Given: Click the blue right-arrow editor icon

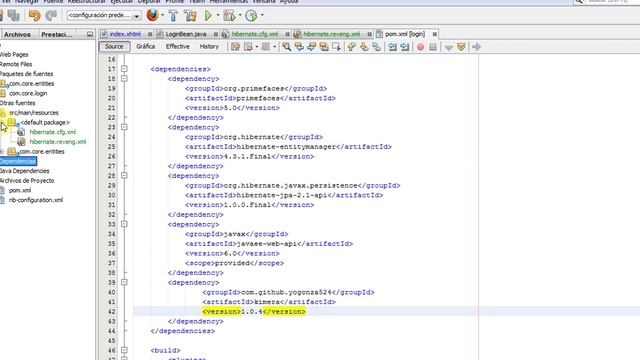Looking at the screenshot, I should pos(476,47).
